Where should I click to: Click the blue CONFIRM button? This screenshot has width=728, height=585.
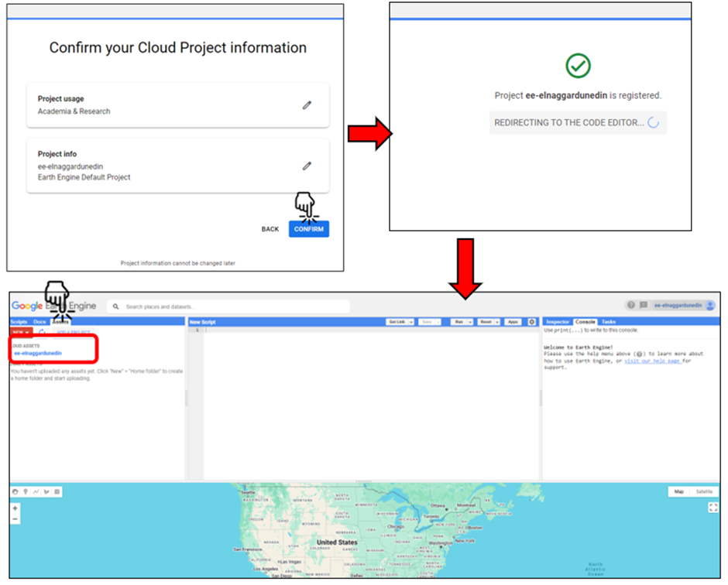click(309, 229)
